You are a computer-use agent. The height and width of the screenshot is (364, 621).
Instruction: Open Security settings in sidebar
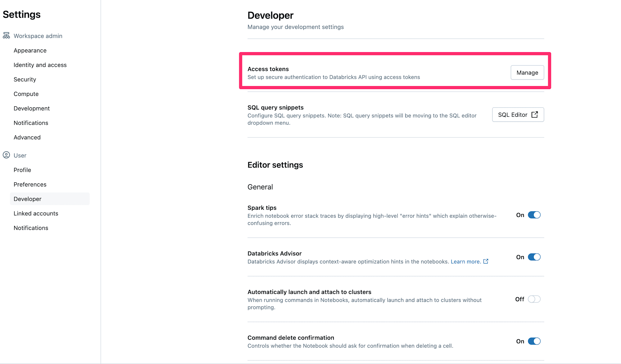25,79
